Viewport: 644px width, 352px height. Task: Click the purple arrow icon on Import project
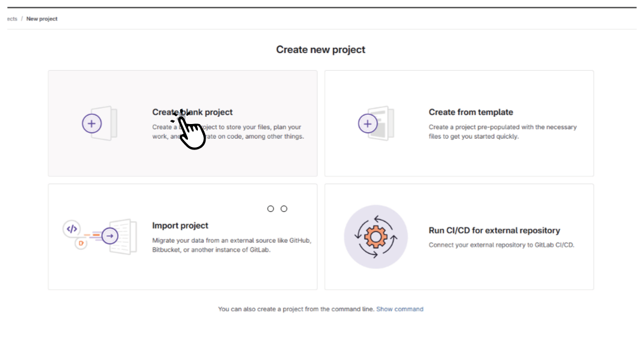pyautogui.click(x=109, y=236)
